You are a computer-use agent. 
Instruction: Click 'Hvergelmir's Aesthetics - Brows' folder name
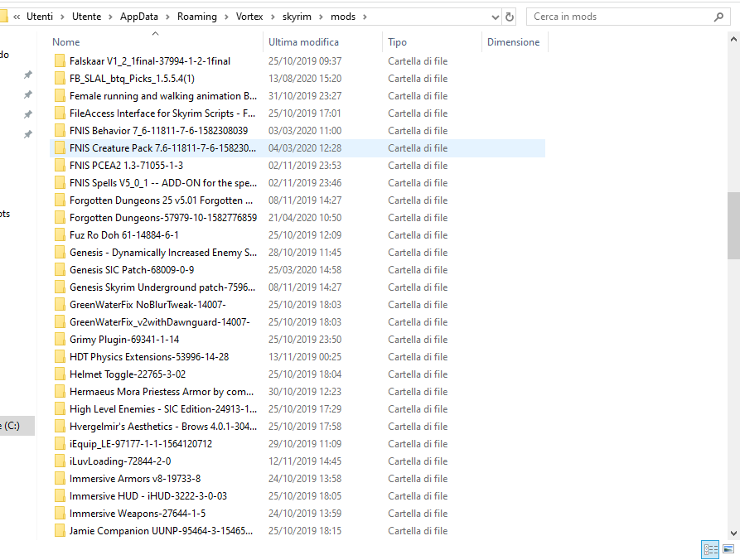pyautogui.click(x=163, y=427)
